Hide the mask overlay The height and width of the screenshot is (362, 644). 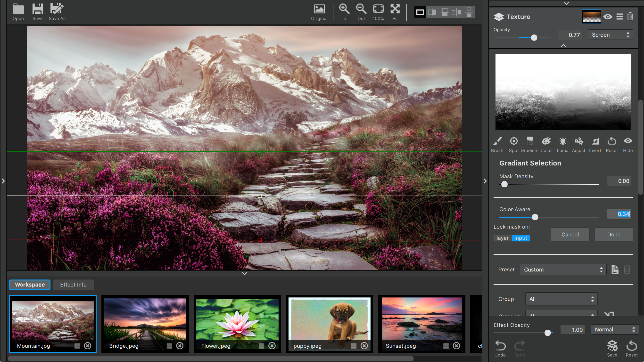tap(628, 144)
